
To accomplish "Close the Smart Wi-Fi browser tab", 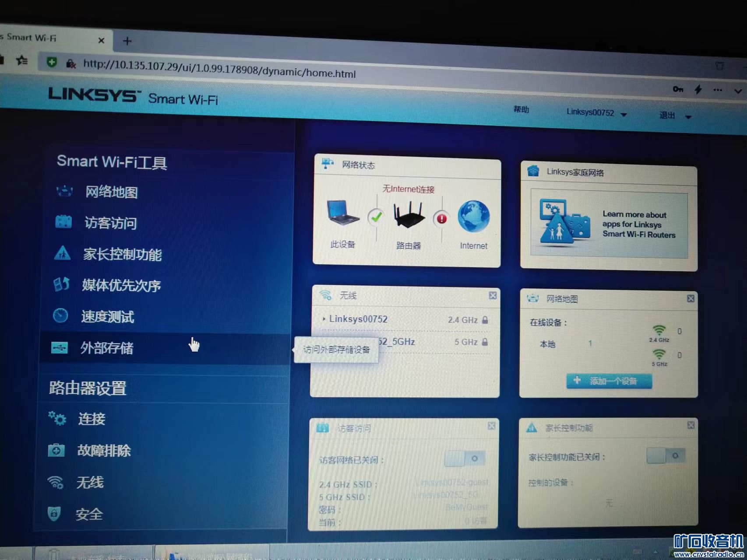I will (101, 40).
